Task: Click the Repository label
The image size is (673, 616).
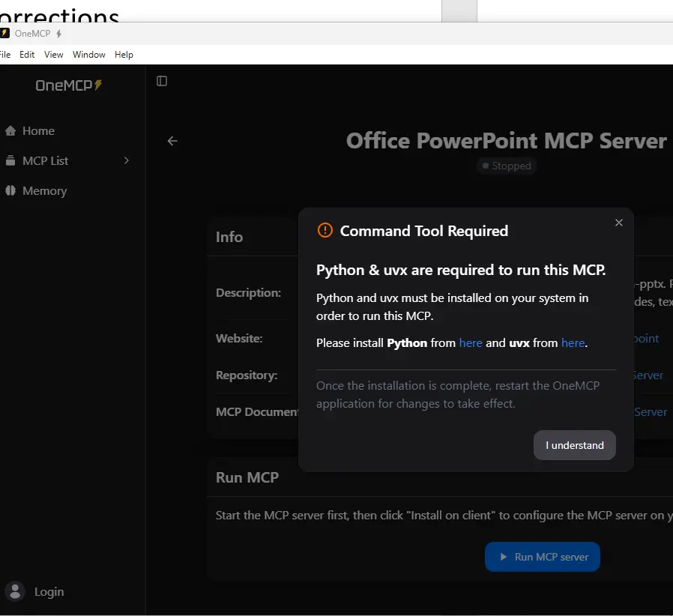Action: coord(247,375)
